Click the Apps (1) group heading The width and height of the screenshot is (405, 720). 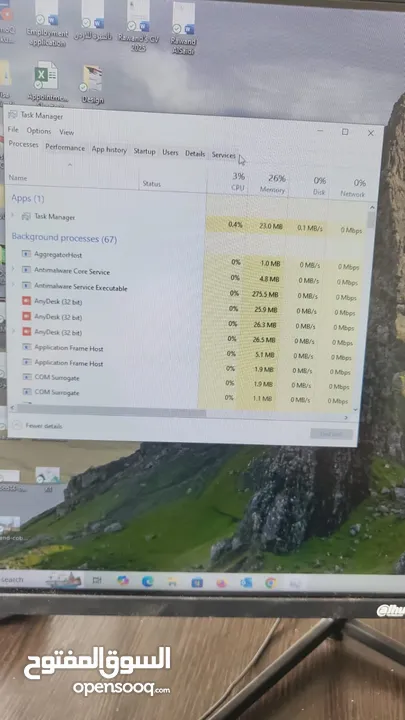click(x=28, y=198)
